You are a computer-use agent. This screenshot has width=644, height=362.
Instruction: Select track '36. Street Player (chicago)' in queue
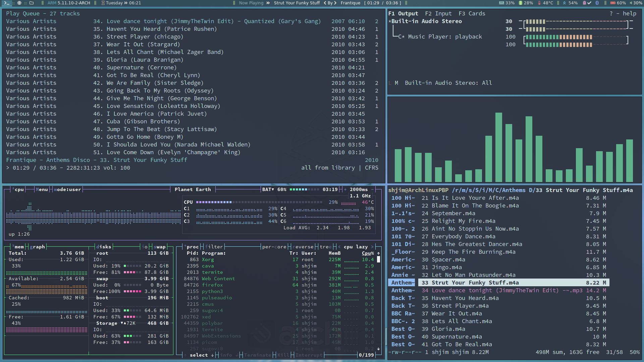192,37
